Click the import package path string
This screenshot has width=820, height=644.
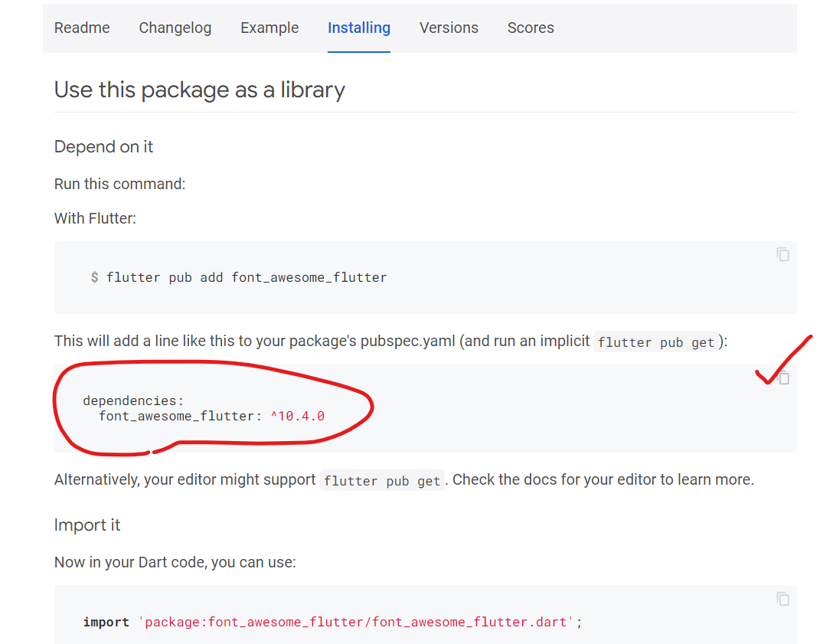[355, 622]
